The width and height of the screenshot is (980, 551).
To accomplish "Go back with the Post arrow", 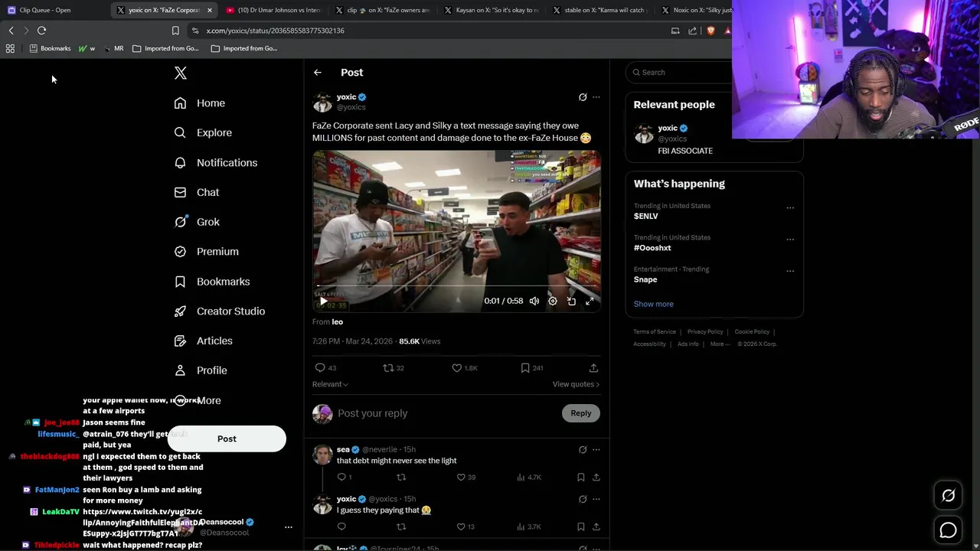I will pos(318,73).
